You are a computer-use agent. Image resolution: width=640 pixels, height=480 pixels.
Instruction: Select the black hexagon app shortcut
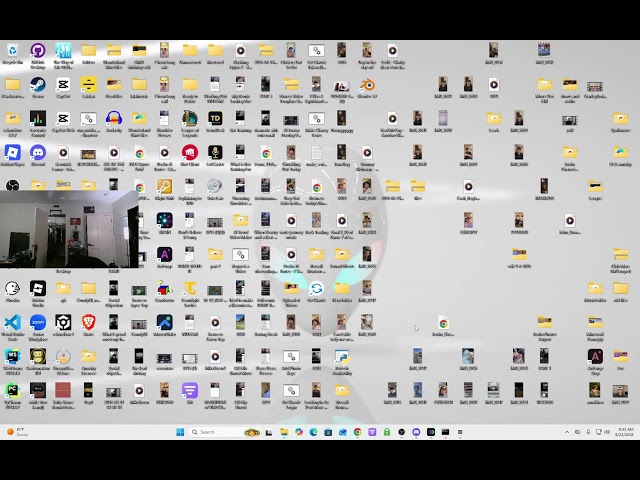[63, 322]
